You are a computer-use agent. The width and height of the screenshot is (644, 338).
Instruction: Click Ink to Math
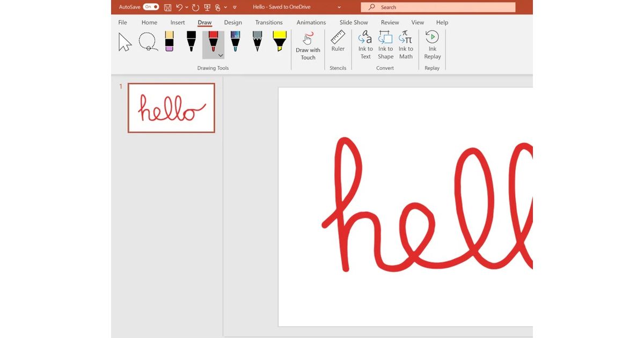[406, 45]
